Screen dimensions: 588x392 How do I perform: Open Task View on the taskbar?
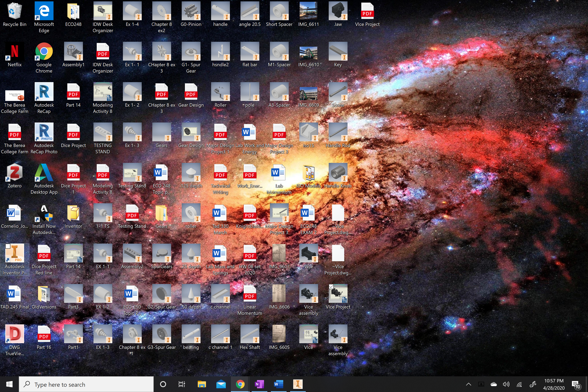click(x=182, y=384)
